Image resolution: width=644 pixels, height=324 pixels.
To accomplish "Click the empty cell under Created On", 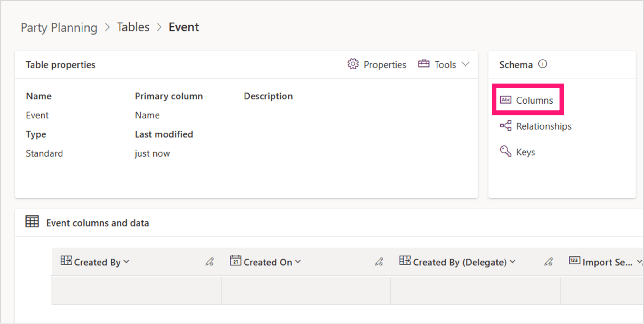I will [x=306, y=290].
